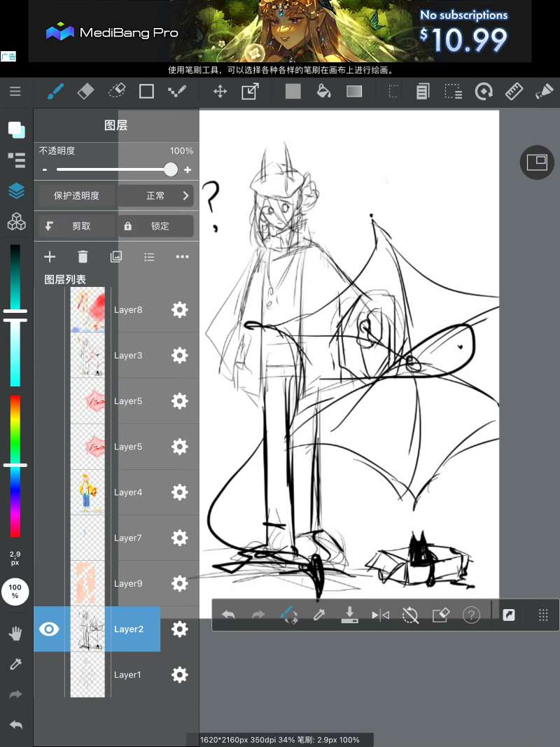
Task: Open Layer9 gear settings
Action: pos(179,584)
